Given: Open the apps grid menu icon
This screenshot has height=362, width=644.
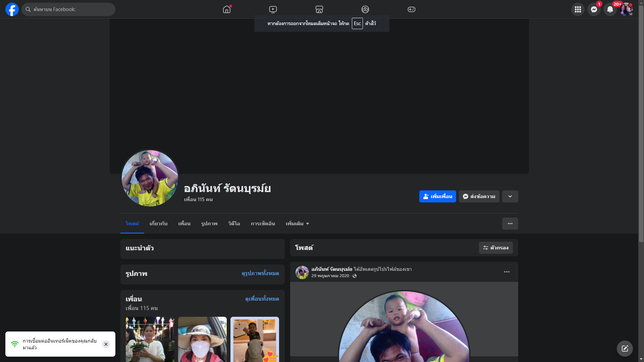Looking at the screenshot, I should point(578,9).
